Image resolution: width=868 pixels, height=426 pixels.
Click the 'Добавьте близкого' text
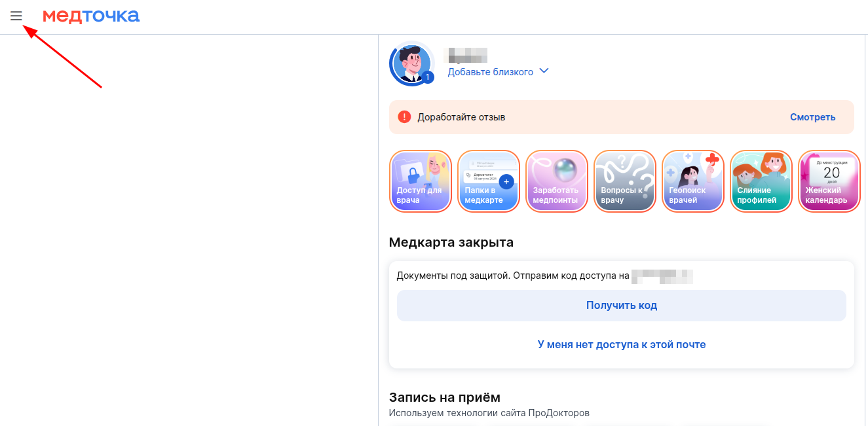[490, 72]
